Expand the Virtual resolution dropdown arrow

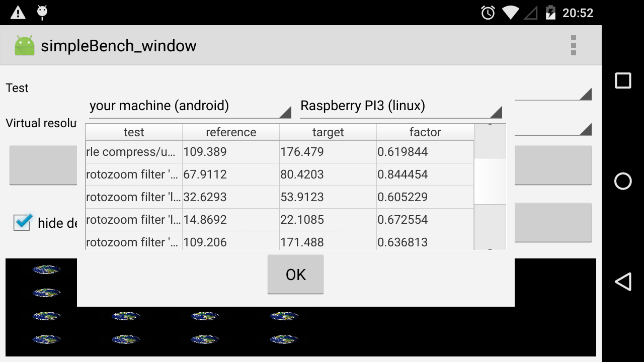(x=585, y=129)
